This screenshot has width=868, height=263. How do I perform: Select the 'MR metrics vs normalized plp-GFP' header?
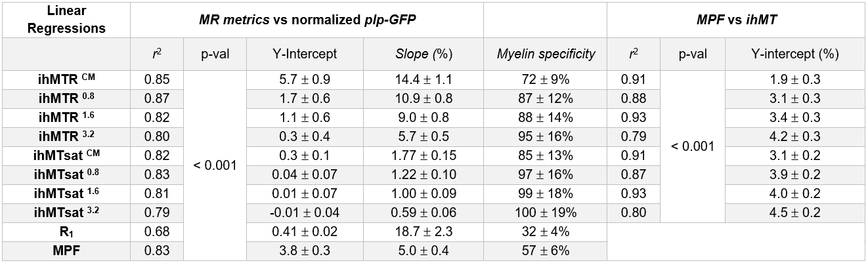[x=307, y=20]
